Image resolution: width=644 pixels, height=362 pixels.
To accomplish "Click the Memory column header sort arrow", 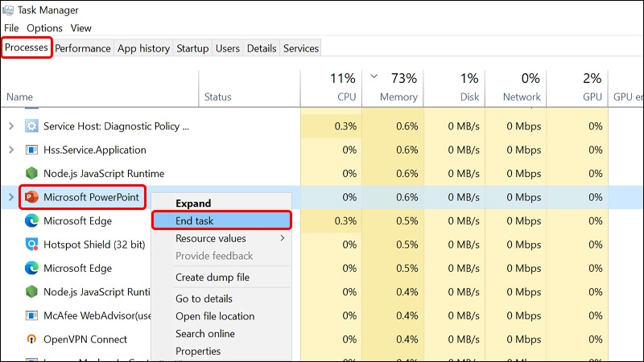I will 374,76.
